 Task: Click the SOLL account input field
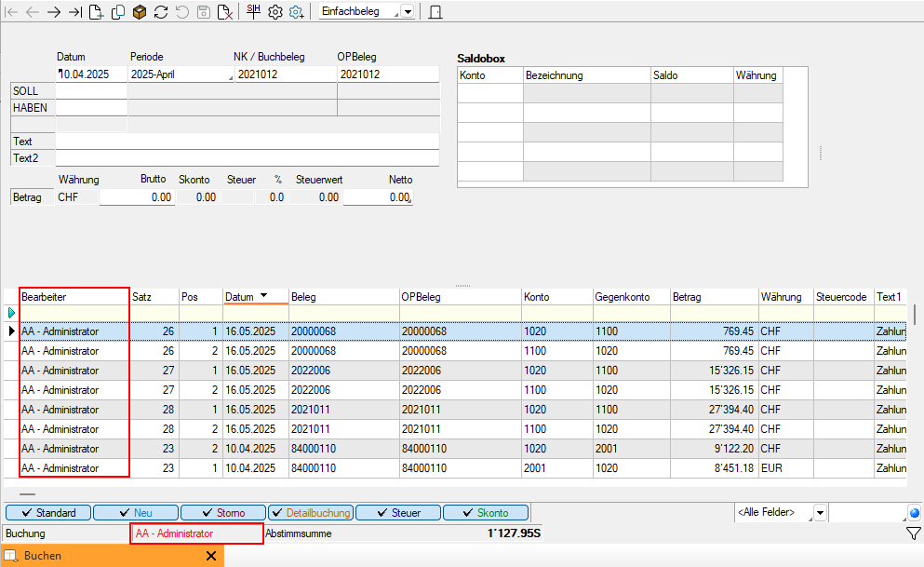tap(91, 91)
